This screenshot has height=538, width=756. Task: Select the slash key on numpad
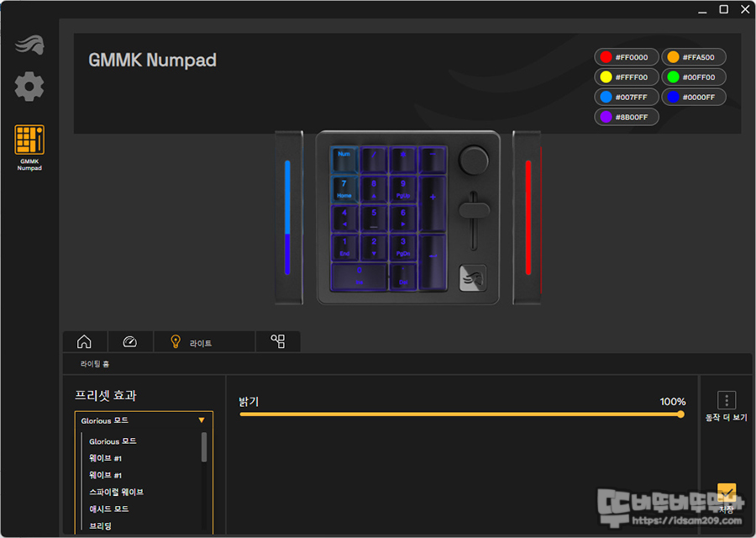[x=374, y=160]
